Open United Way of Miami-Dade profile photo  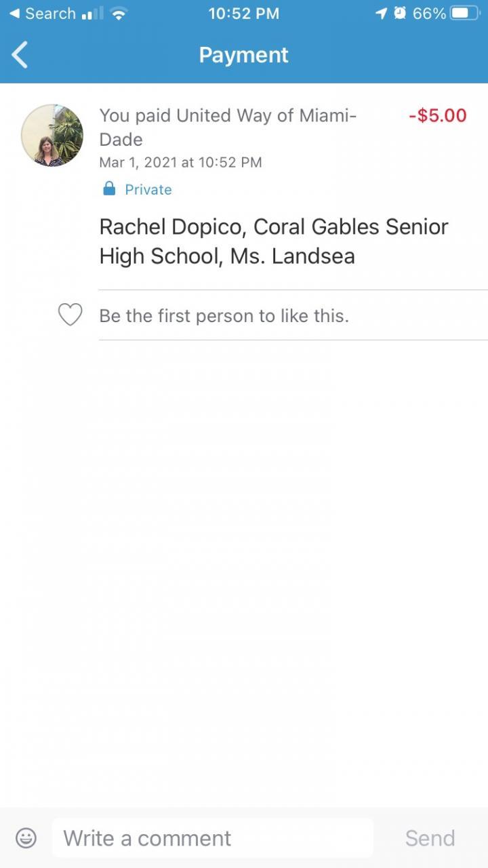(52, 136)
